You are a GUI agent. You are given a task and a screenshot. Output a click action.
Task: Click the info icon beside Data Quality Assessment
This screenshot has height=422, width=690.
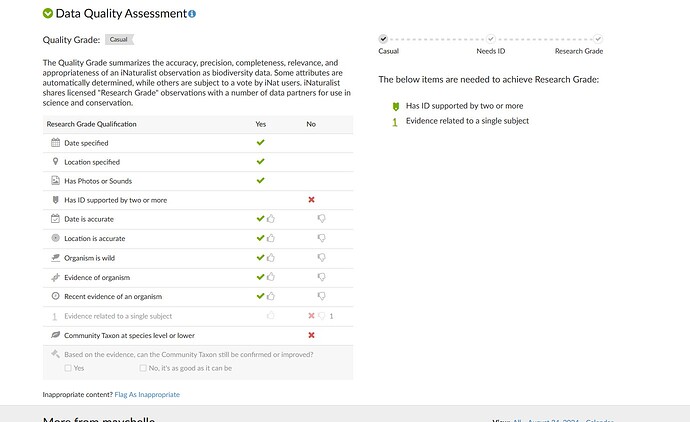pos(192,14)
